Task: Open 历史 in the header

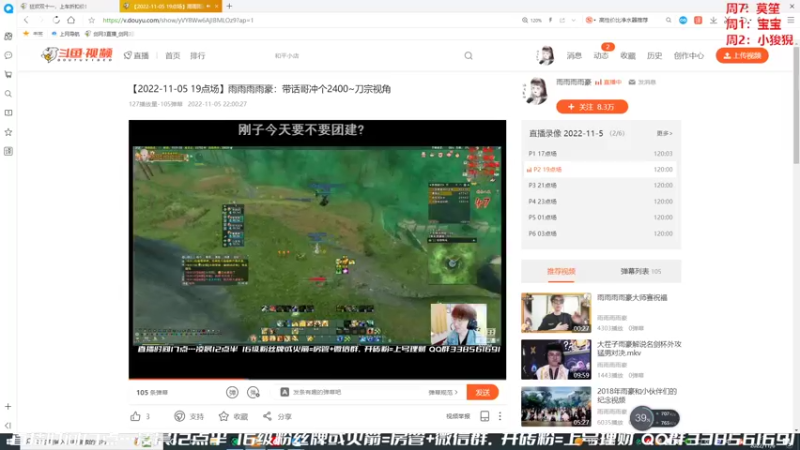Action: coord(655,56)
